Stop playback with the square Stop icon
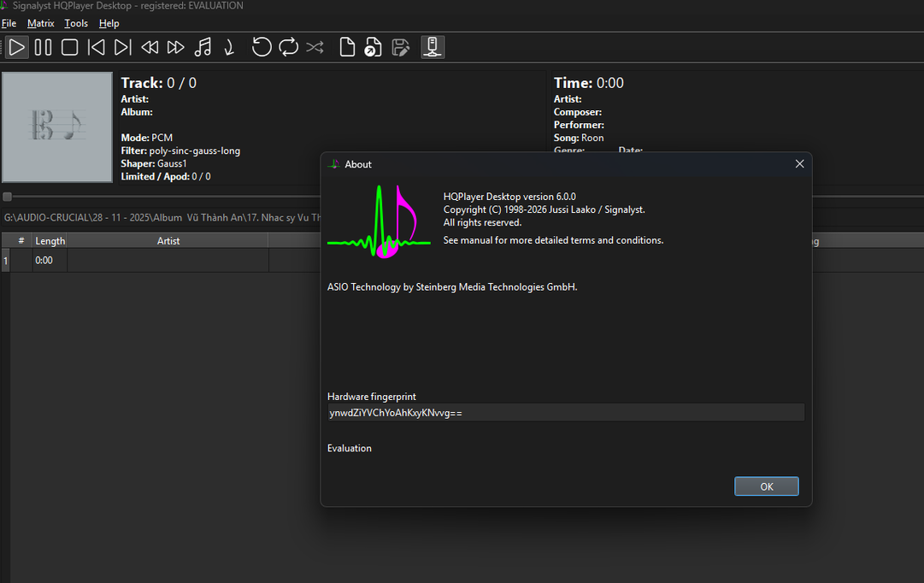924x583 pixels. coord(69,47)
